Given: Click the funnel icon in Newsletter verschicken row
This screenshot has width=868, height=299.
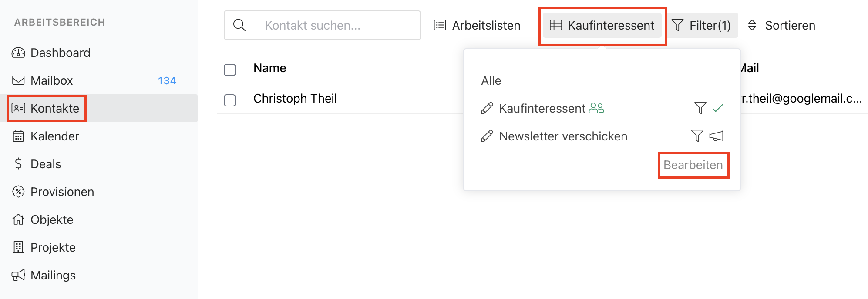Looking at the screenshot, I should click(x=697, y=136).
